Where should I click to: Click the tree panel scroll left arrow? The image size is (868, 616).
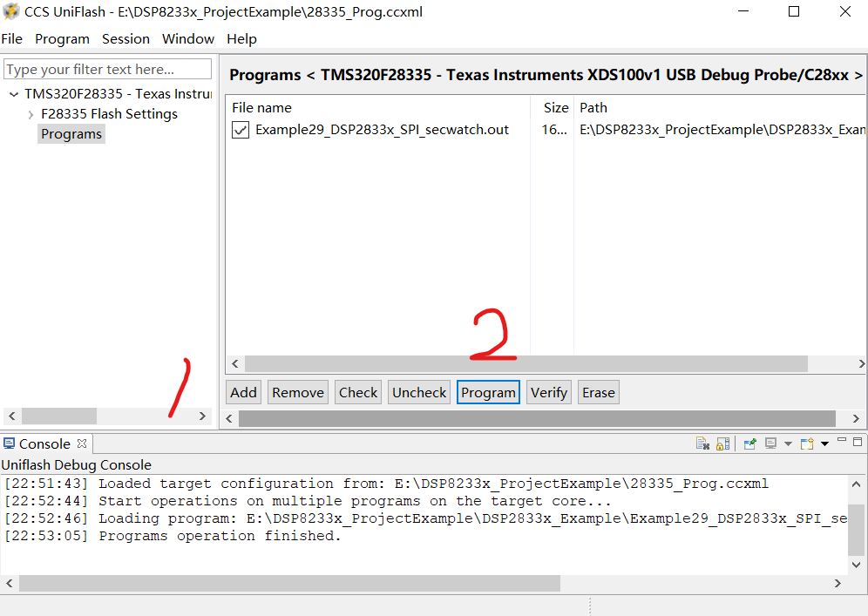[x=12, y=416]
